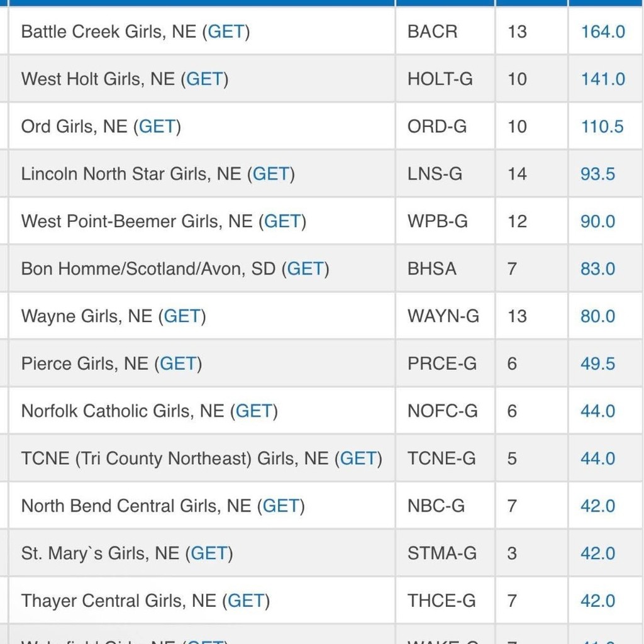Click GET for Bon Homme/Scotland/Avon
Viewport: 644px width, 644px height.
coord(305,269)
